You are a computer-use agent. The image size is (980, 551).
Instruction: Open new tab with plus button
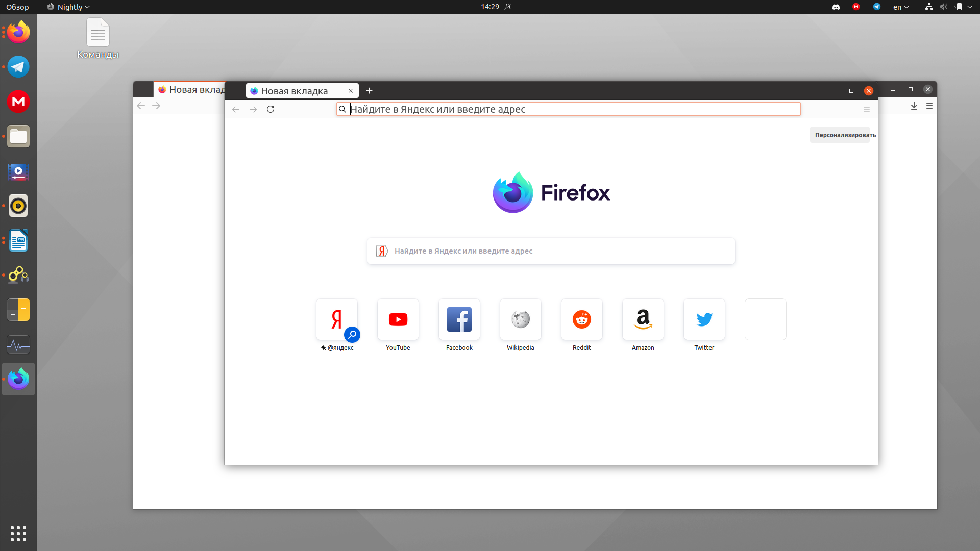(x=370, y=91)
